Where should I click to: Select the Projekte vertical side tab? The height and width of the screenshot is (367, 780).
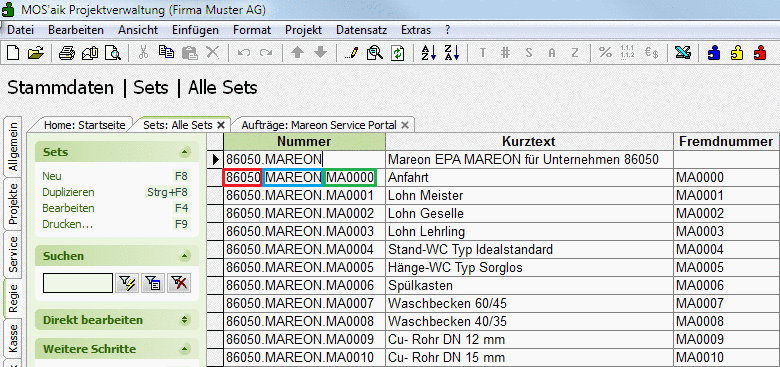[13, 204]
